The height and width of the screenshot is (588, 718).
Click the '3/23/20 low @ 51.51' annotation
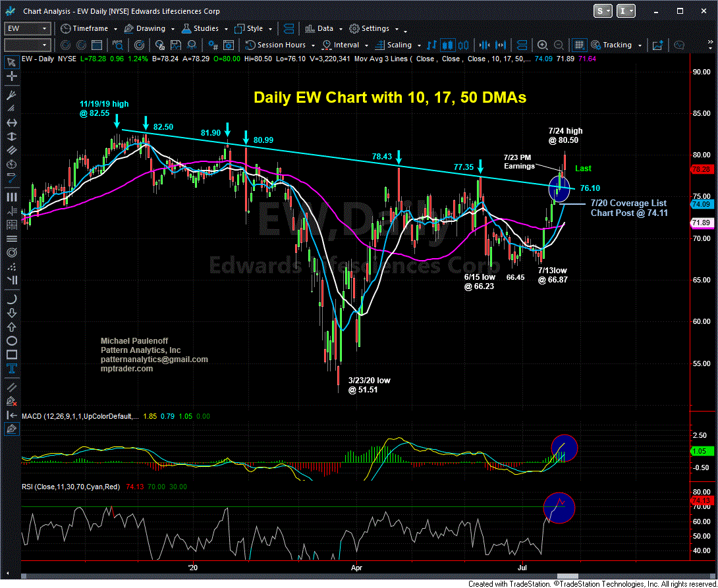point(369,385)
